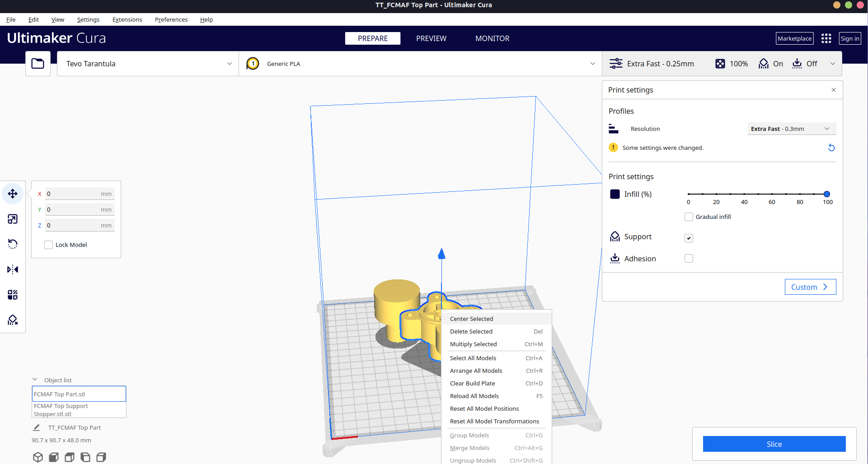Click the Z position input field
868x464 pixels.
(x=80, y=225)
